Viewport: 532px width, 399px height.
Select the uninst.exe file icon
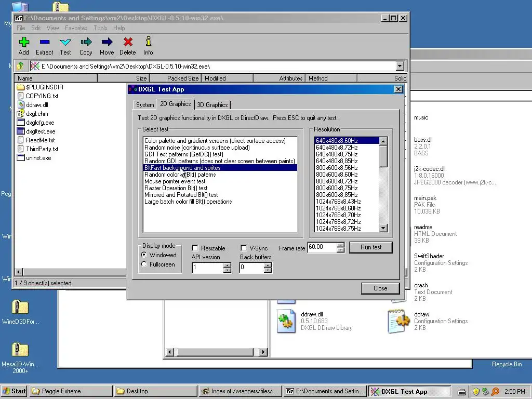pos(21,158)
